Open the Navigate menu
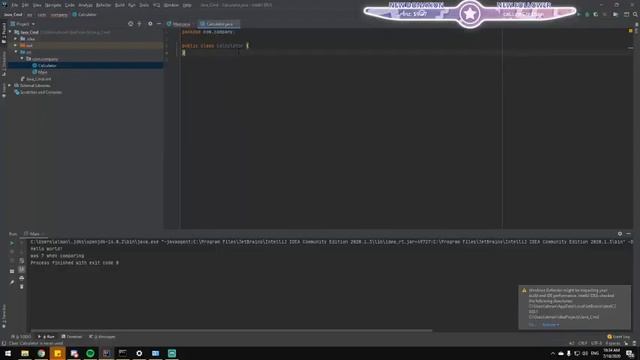 (53, 5)
